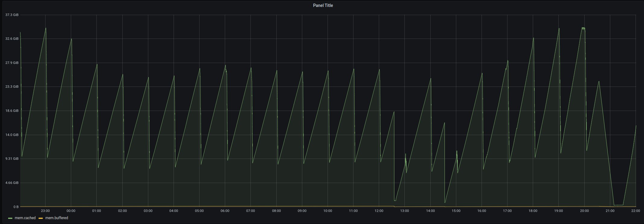Click the 20:00 time axis label
This screenshot has height=224, width=644.
click(584, 211)
